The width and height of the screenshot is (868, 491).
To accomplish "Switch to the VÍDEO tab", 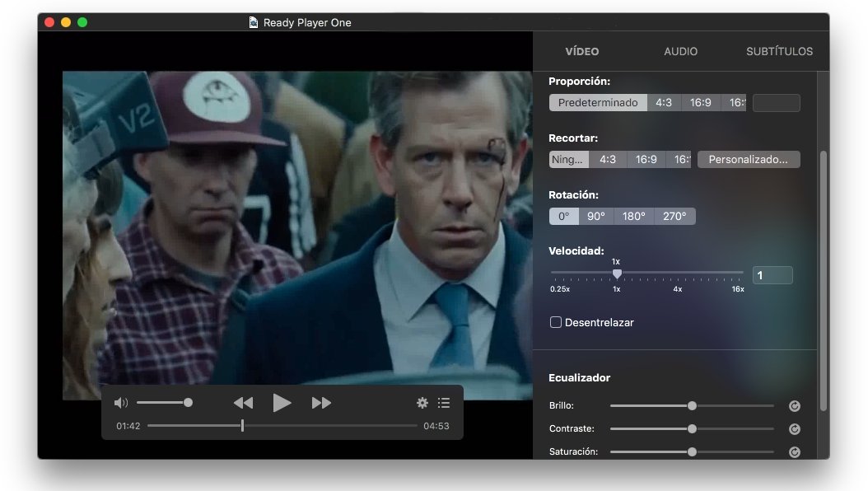I will tap(581, 51).
